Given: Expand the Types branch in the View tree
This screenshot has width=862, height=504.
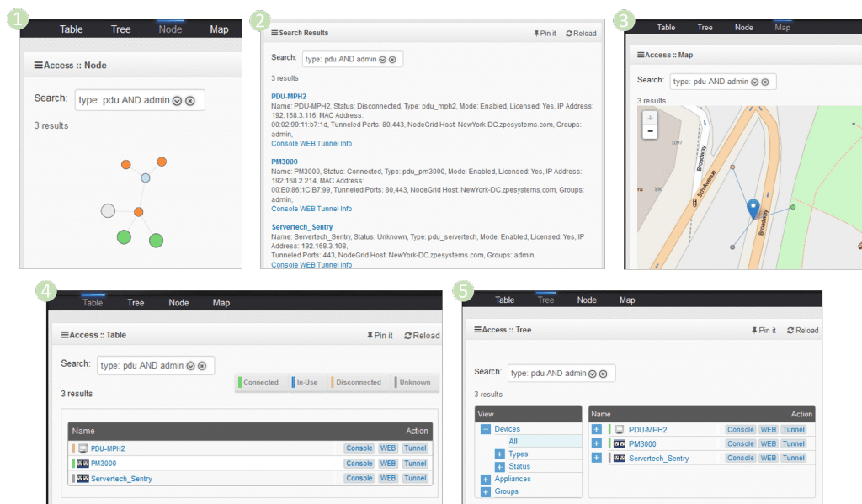Looking at the screenshot, I should click(x=499, y=454).
